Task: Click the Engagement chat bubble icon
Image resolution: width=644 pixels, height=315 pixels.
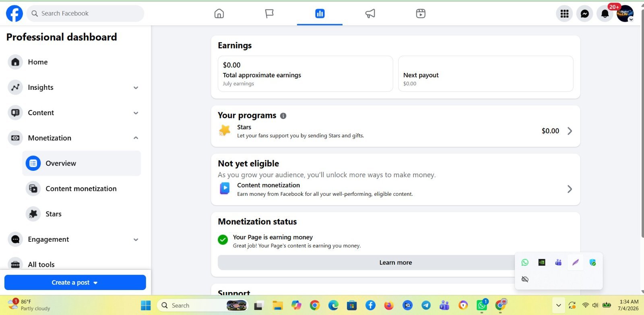Action: tap(15, 239)
